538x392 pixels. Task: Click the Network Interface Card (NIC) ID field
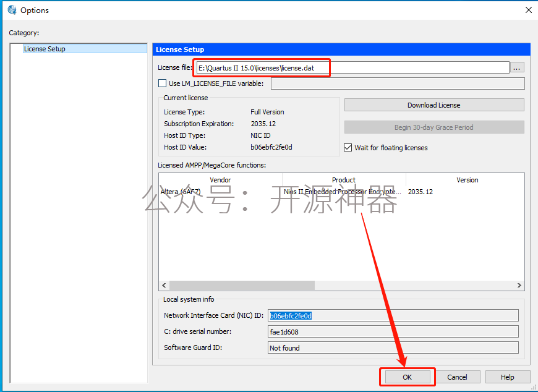point(393,315)
